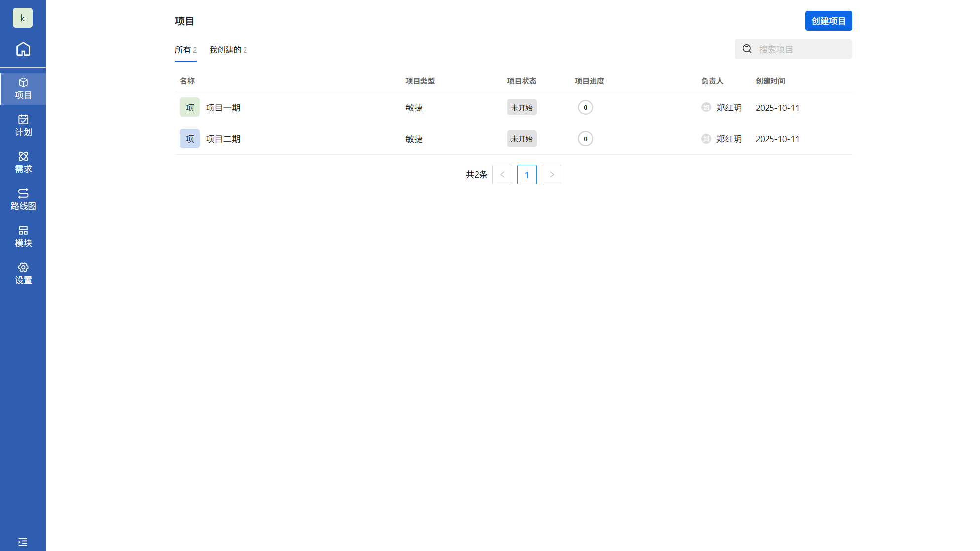Go to the previous pagination page arrow
The height and width of the screenshot is (551, 980).
point(502,175)
